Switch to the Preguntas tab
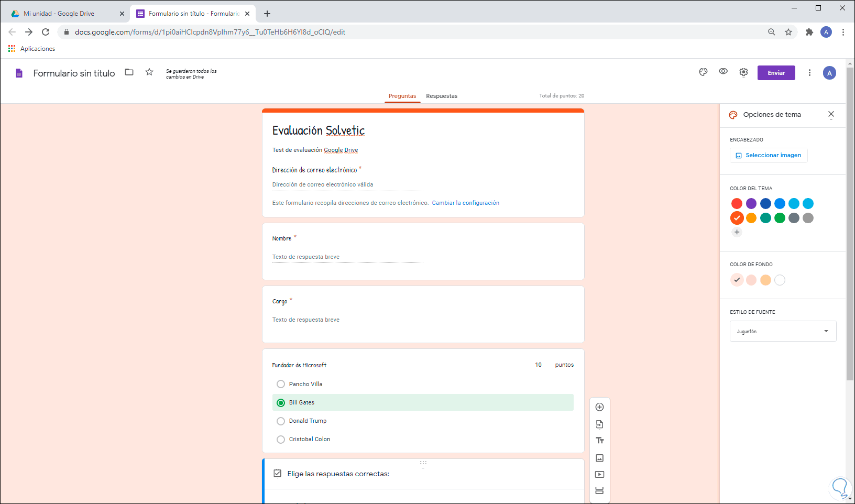855x504 pixels. pyautogui.click(x=402, y=96)
